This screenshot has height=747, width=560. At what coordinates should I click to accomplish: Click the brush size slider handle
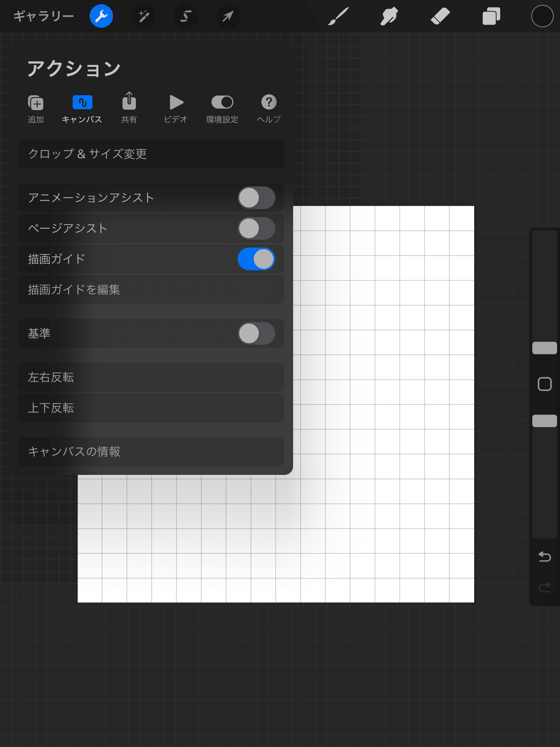pyautogui.click(x=545, y=348)
